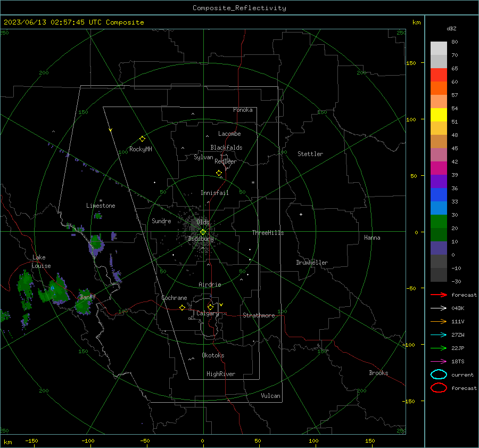Image resolution: width=479 pixels, height=448 pixels.
Task: Click the white asterisk above Limestone
Action: [101, 201]
